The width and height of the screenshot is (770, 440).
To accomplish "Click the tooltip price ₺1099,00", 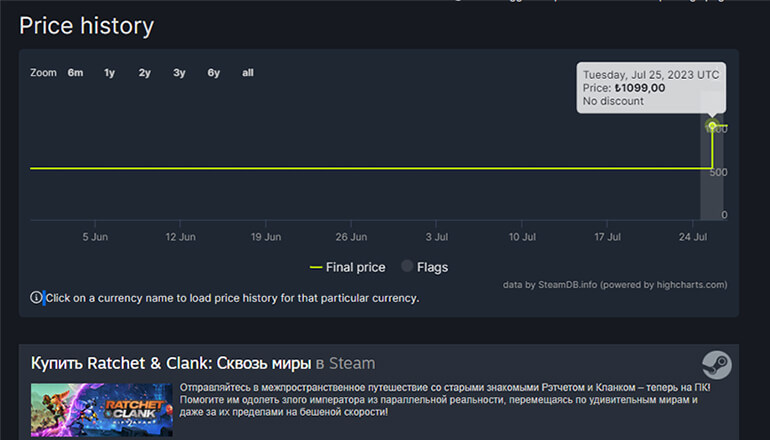I will coord(640,88).
